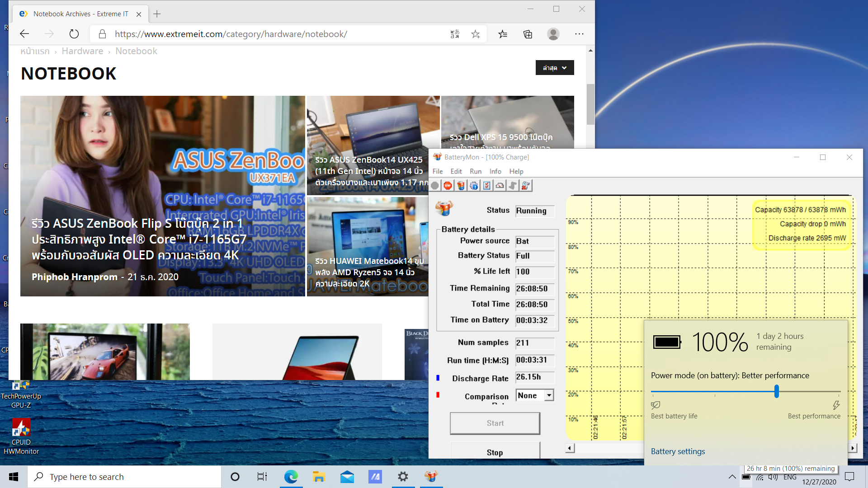Open the Help menu in BatteryMon
The image size is (868, 488).
coord(516,171)
